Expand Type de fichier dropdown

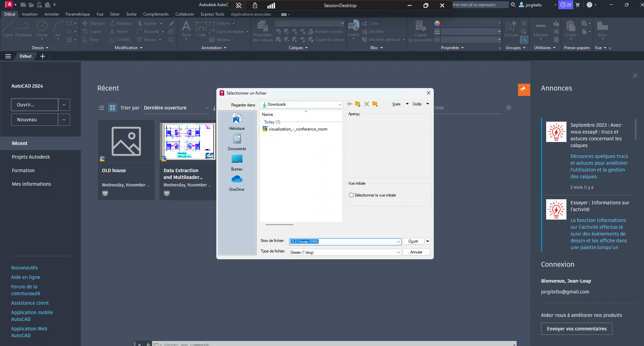point(398,252)
